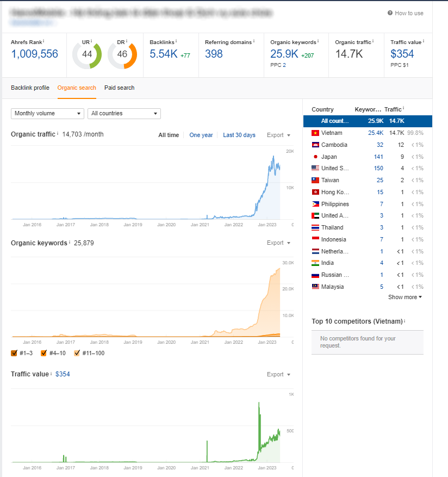Open the Monthly volume dropdown
The width and height of the screenshot is (448, 477).
point(47,113)
